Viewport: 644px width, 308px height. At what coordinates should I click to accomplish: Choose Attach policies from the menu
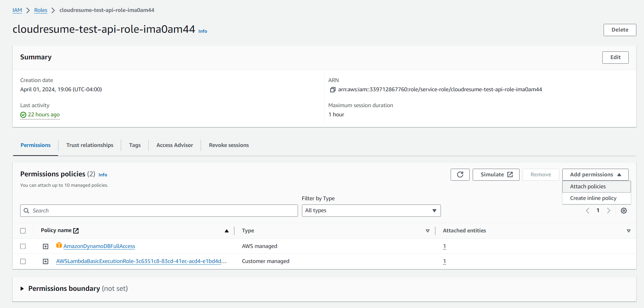click(596, 186)
